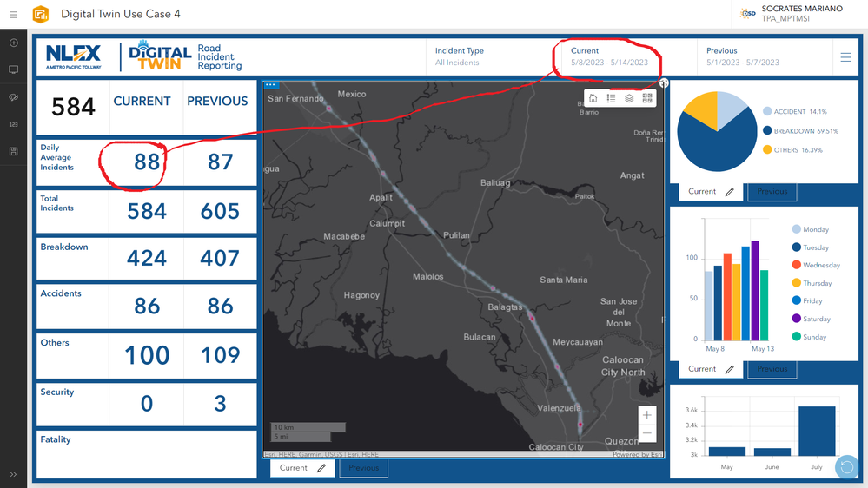The image size is (868, 488).
Task: Click the PREVIOUS column header
Action: 217,102
